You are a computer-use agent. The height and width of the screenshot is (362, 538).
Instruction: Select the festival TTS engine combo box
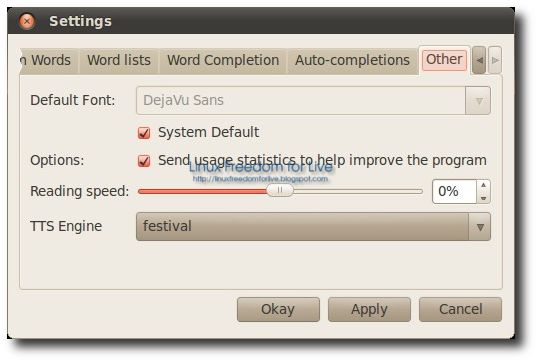point(313,226)
